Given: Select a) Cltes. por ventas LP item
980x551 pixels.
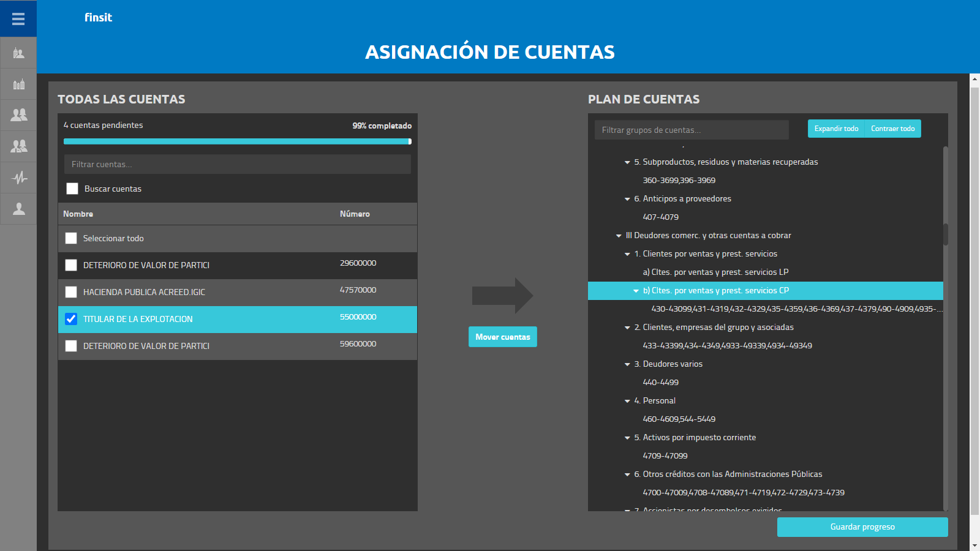Looking at the screenshot, I should pos(715,272).
